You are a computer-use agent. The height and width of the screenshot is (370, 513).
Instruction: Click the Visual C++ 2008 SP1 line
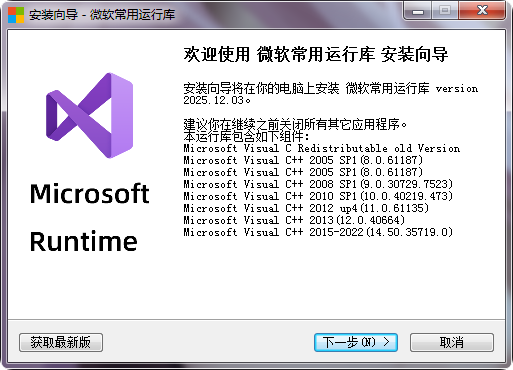tap(318, 184)
